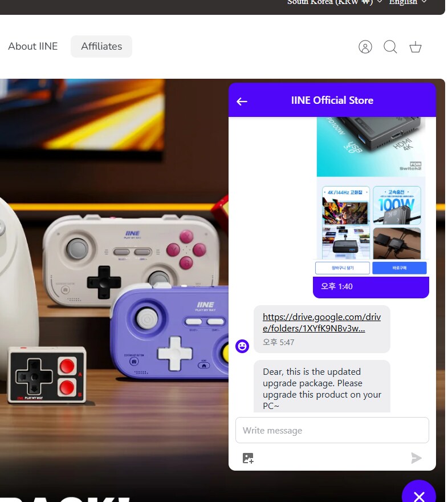This screenshot has height=502, width=448.
Task: Click the add-to-cart button in chat image
Action: (343, 268)
